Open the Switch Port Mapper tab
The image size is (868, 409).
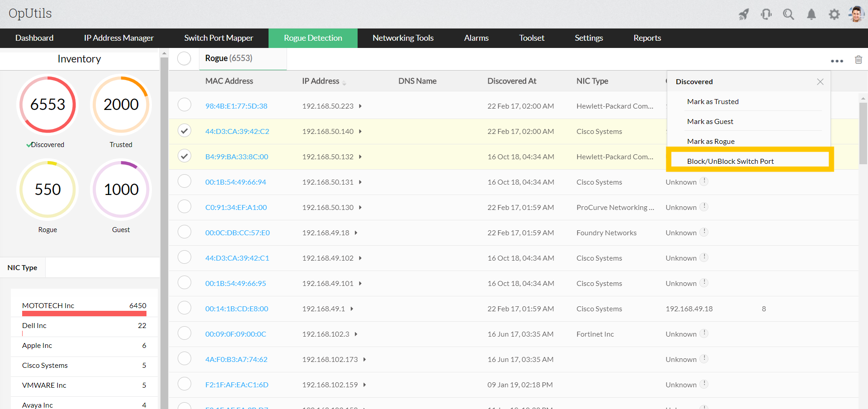pyautogui.click(x=219, y=38)
